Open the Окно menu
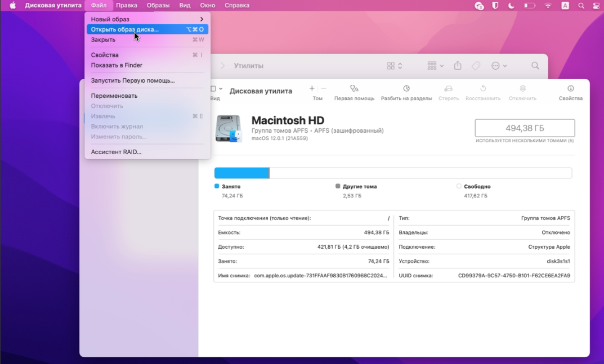 tap(208, 6)
